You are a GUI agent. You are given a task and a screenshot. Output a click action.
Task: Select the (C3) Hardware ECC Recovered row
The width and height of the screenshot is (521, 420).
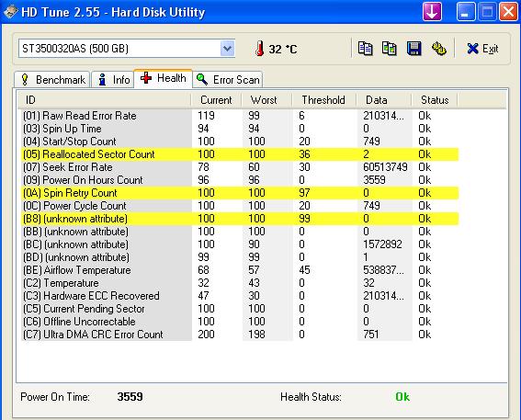point(240,296)
